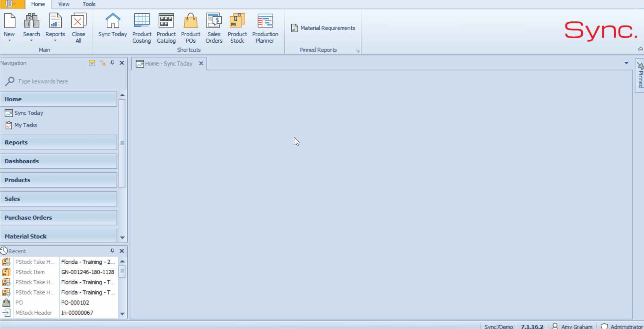Screen dimensions: 644x329
Task: Open the Pinned Reports dialog launcher
Action: click(357, 50)
